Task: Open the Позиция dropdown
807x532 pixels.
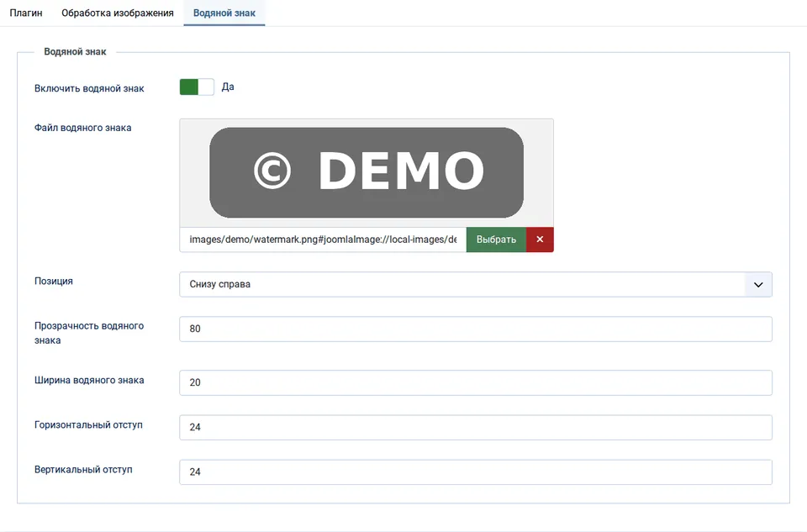Action: click(x=476, y=285)
